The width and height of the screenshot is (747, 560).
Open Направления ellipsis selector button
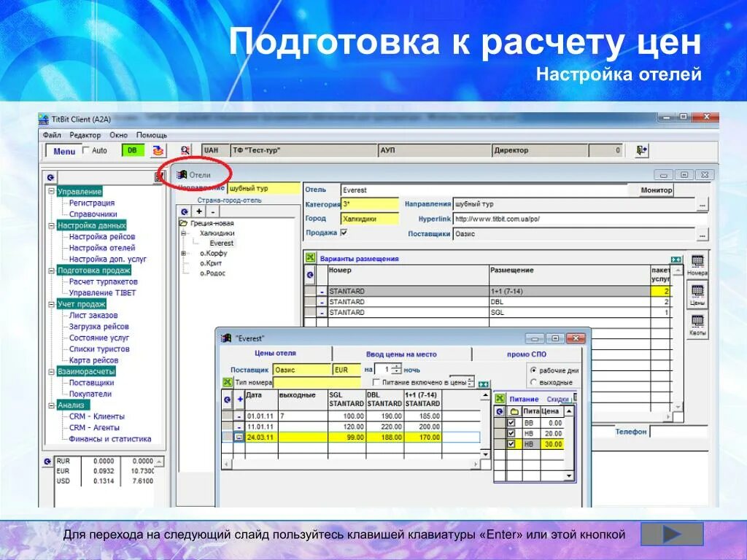tap(702, 204)
